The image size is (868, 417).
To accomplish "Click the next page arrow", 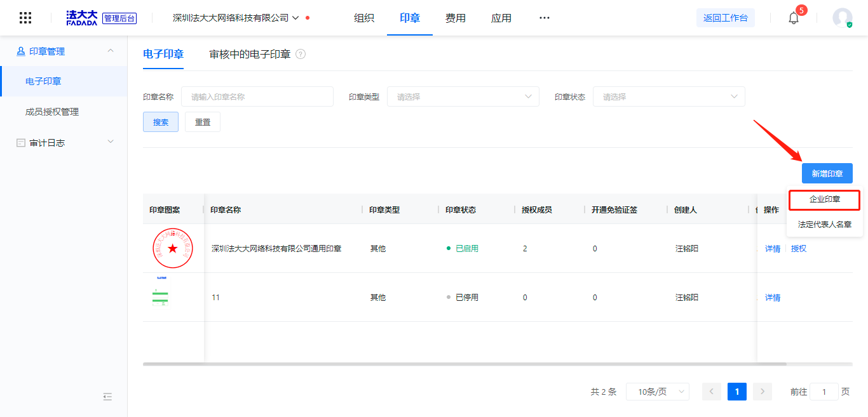I will 763,392.
